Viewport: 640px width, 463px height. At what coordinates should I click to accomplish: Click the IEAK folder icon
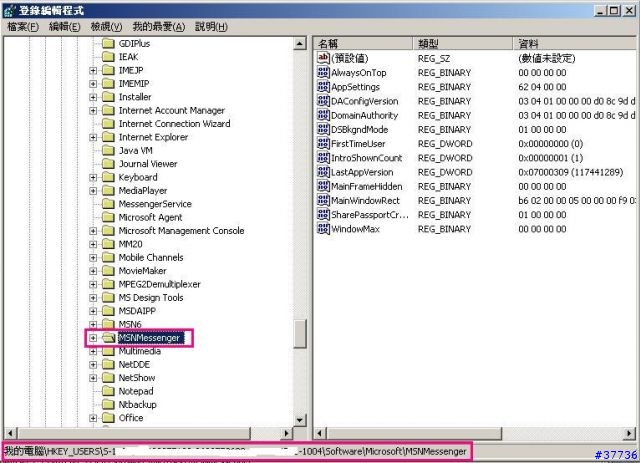point(108,57)
